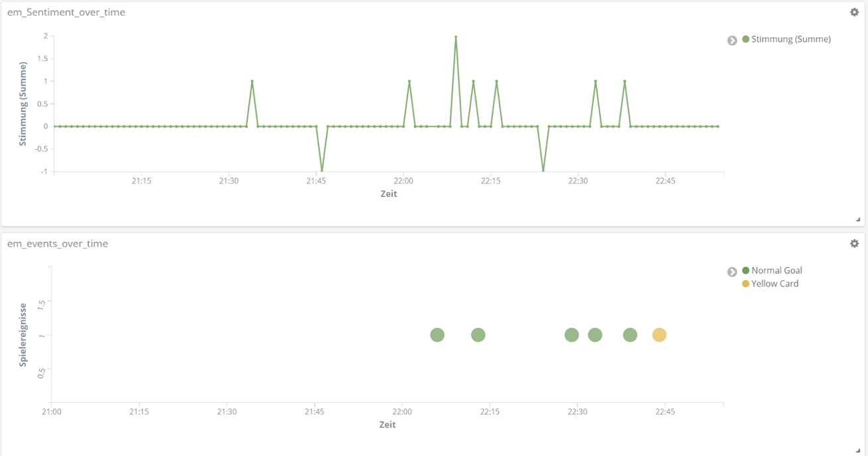Click resize handle icon of events panel

point(858,451)
